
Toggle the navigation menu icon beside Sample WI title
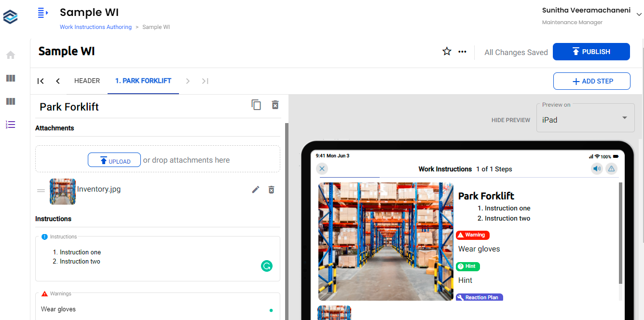click(43, 13)
